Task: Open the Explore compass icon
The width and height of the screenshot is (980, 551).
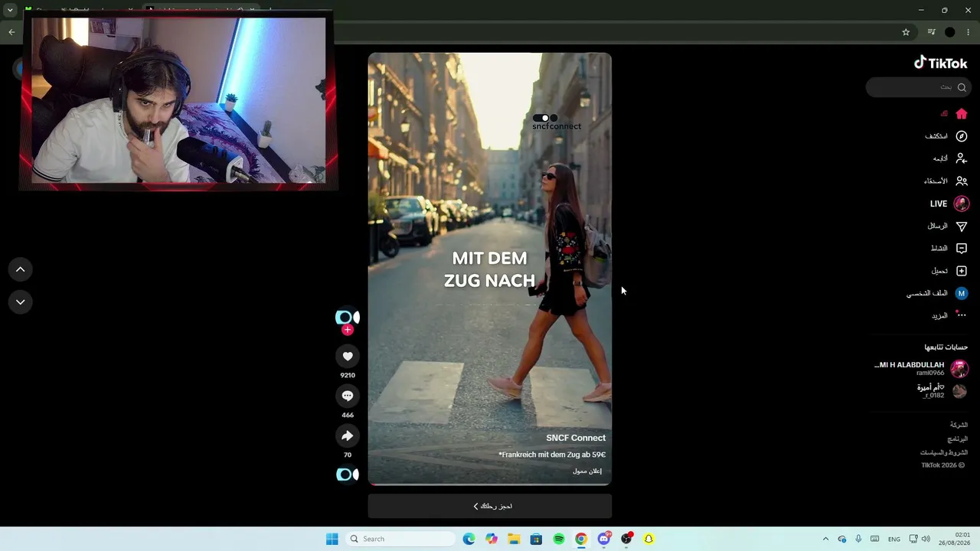Action: [x=962, y=136]
